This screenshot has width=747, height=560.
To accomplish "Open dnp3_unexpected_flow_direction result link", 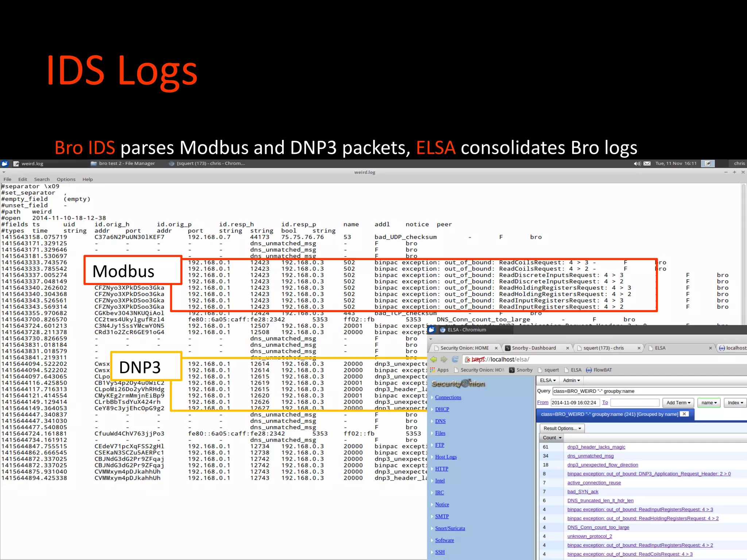I will [x=603, y=465].
